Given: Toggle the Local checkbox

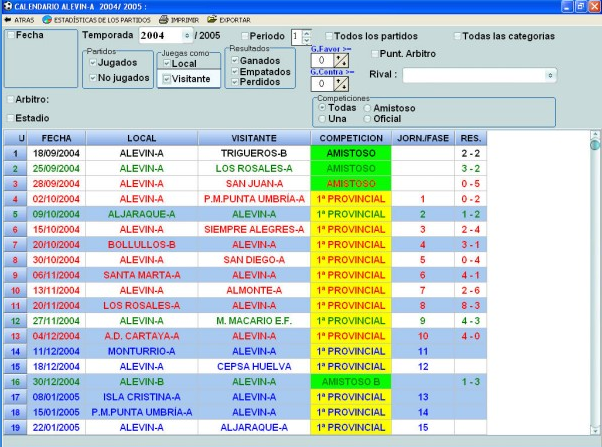Looking at the screenshot, I should pos(167,63).
